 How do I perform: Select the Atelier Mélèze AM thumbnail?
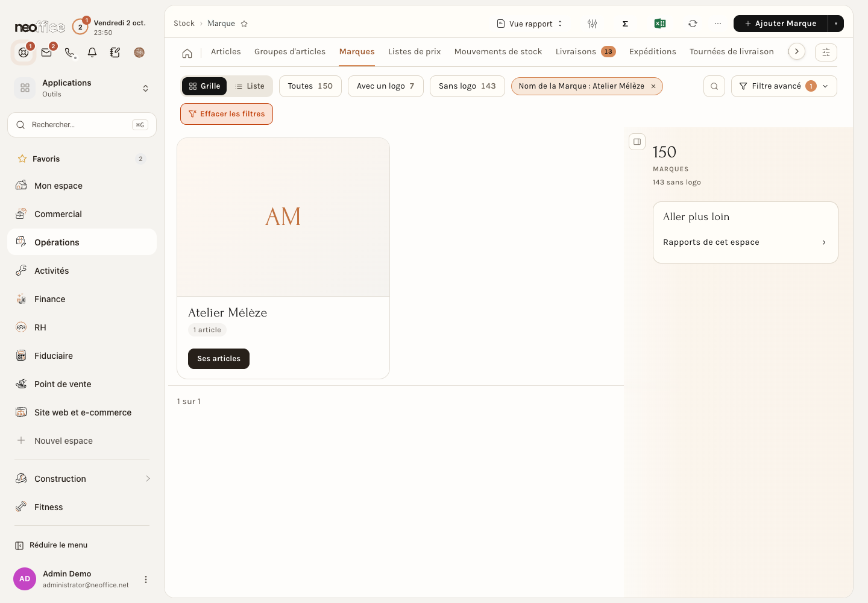point(283,217)
